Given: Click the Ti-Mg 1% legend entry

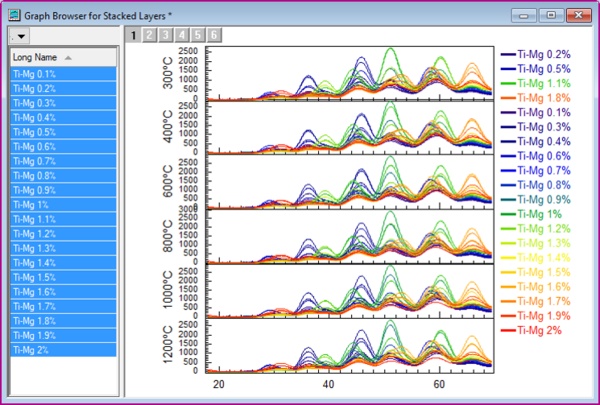Looking at the screenshot, I should (531, 214).
